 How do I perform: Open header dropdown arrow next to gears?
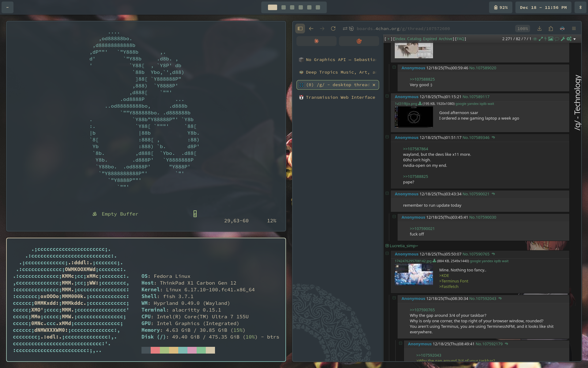coord(575,39)
